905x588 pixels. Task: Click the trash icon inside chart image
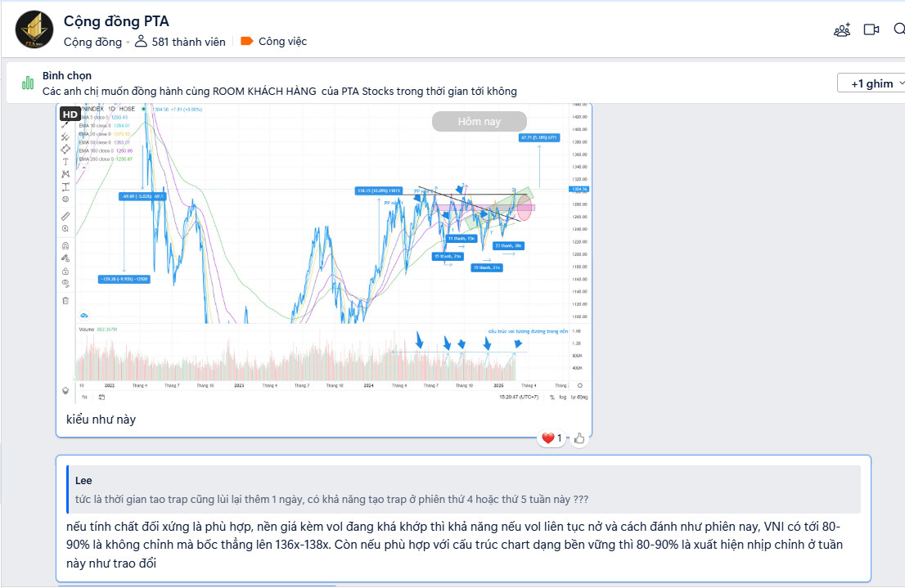[66, 300]
